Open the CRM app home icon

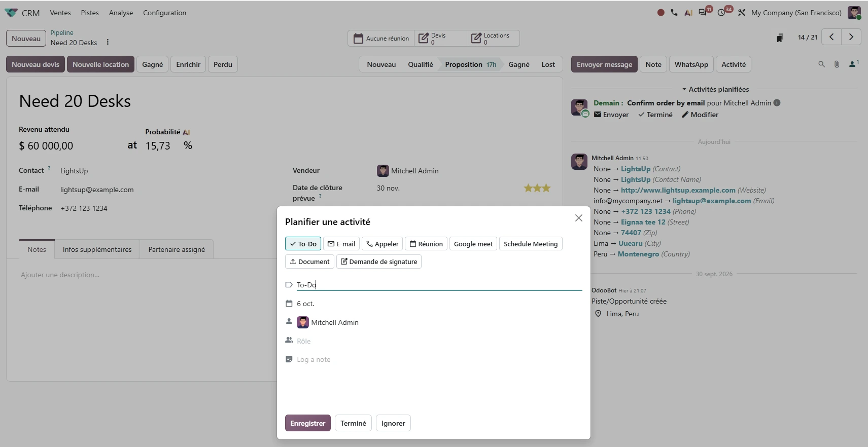pyautogui.click(x=11, y=13)
